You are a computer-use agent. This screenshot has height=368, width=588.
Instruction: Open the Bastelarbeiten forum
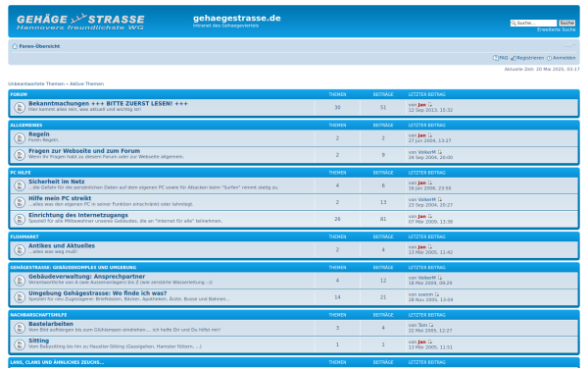51,324
